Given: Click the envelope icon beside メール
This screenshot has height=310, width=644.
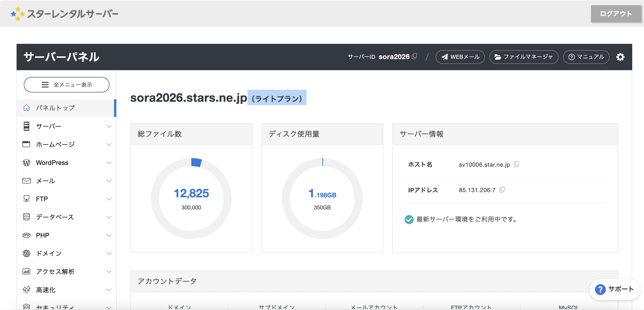Looking at the screenshot, I should pos(27,181).
